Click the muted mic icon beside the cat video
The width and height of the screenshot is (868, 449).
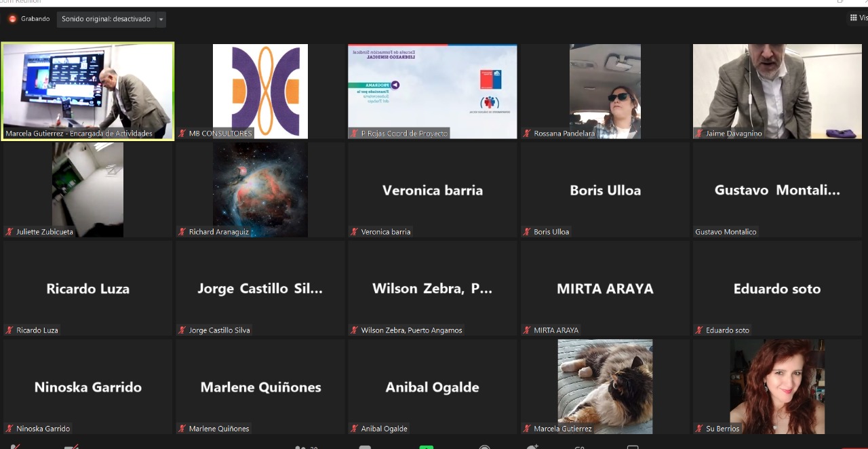click(527, 429)
